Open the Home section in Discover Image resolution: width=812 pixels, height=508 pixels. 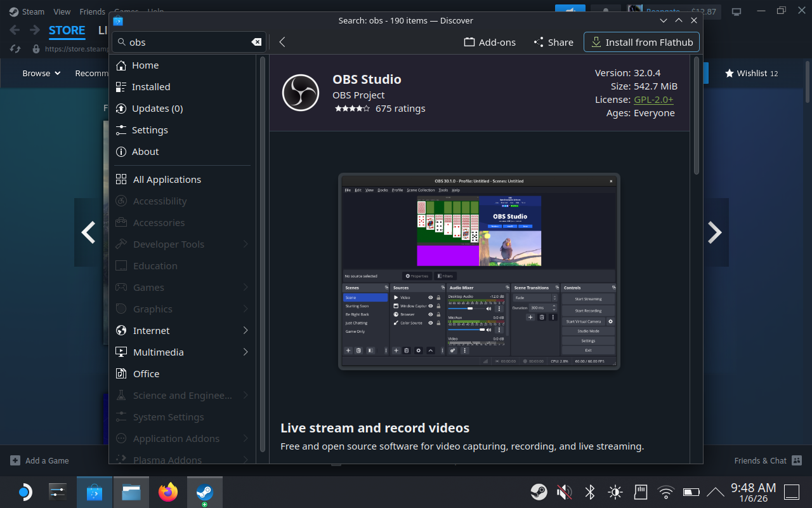pos(145,65)
